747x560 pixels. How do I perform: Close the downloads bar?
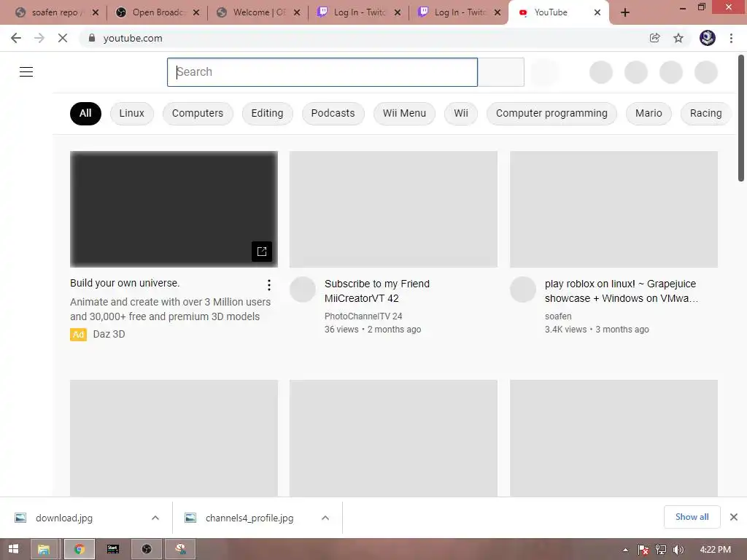(x=734, y=517)
